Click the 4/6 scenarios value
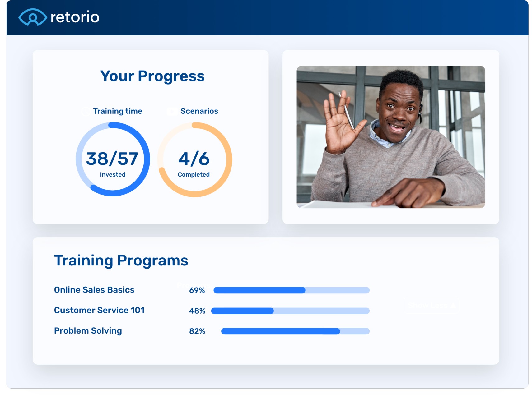Screen dimensions: 532x406 click(194, 159)
